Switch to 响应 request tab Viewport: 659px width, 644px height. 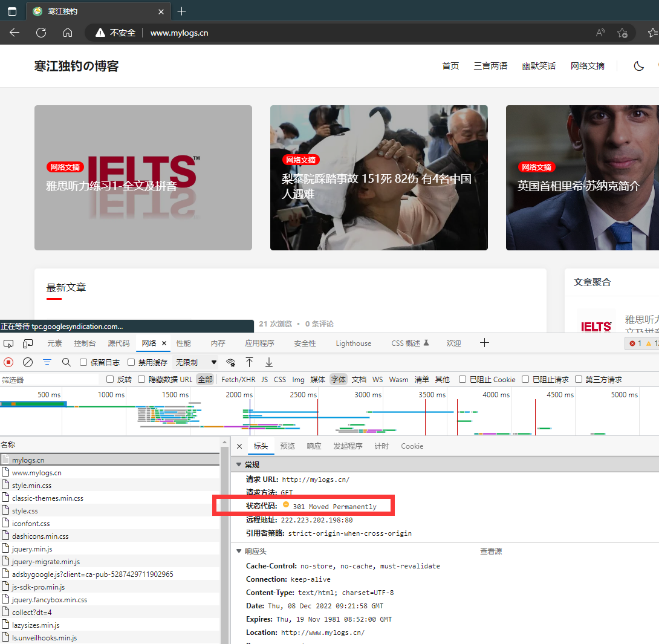tap(314, 446)
